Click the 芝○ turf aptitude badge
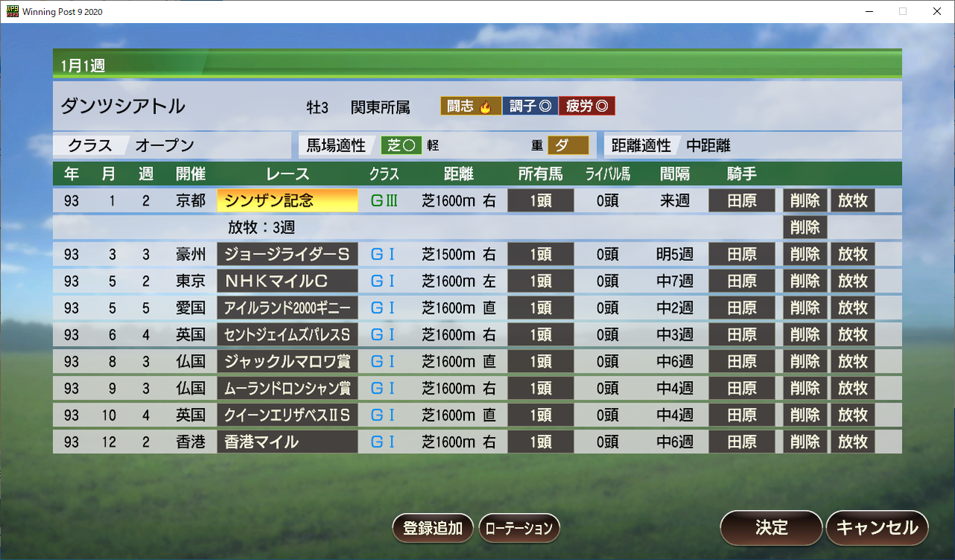Viewport: 955px width, 560px height. click(401, 145)
